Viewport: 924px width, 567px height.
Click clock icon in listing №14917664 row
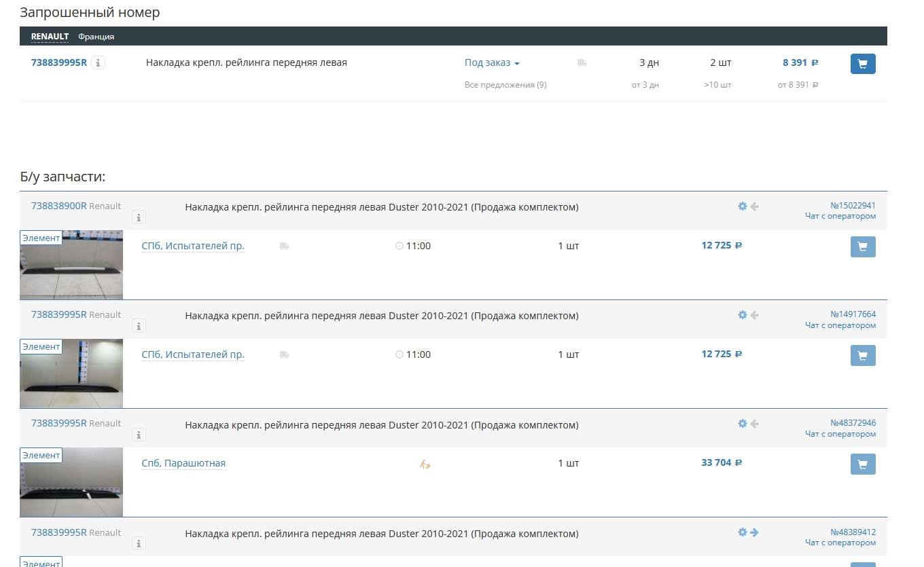tap(399, 354)
